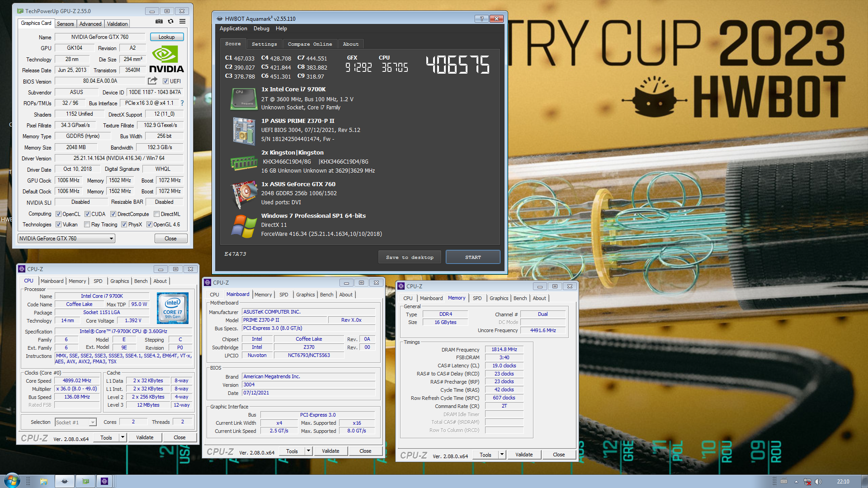Toggle the OpenGL 4.6 checkbox
The image size is (868, 488).
[149, 225]
